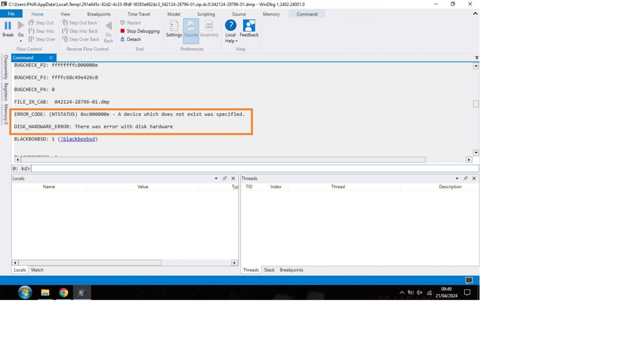Image resolution: width=644 pixels, height=360 pixels.
Task: Click Step Into Back
Action: pyautogui.click(x=80, y=31)
